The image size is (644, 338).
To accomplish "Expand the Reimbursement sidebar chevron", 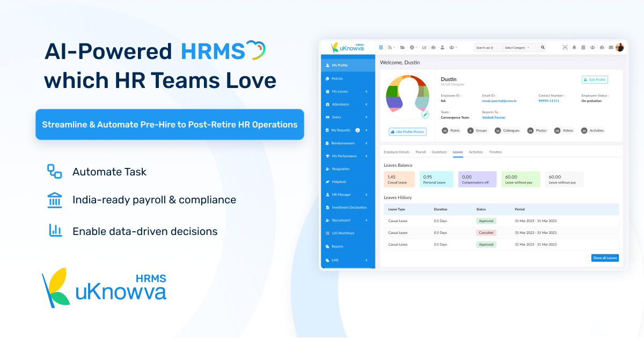I will (367, 143).
